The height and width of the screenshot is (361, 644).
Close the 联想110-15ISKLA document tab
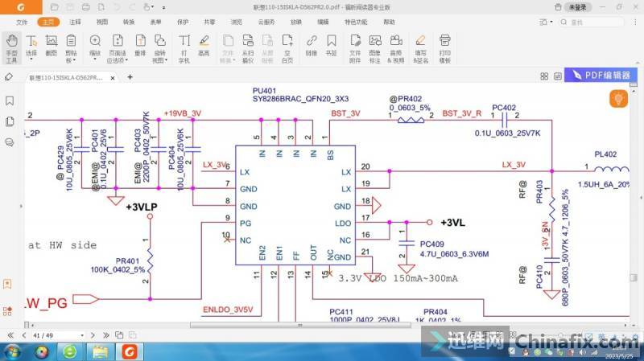tap(111, 78)
